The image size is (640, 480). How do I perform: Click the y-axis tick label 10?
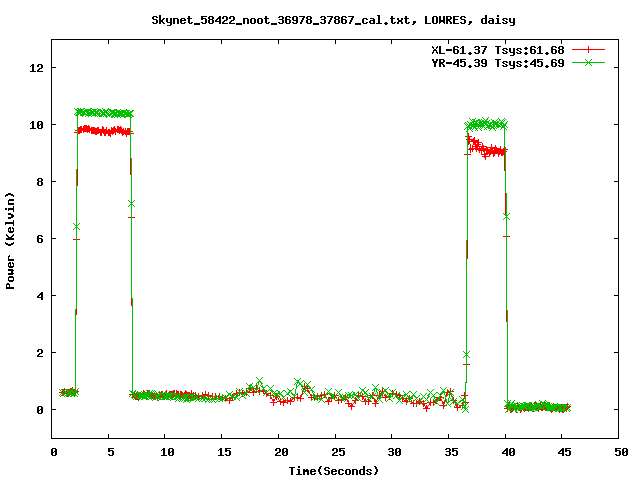click(36, 125)
